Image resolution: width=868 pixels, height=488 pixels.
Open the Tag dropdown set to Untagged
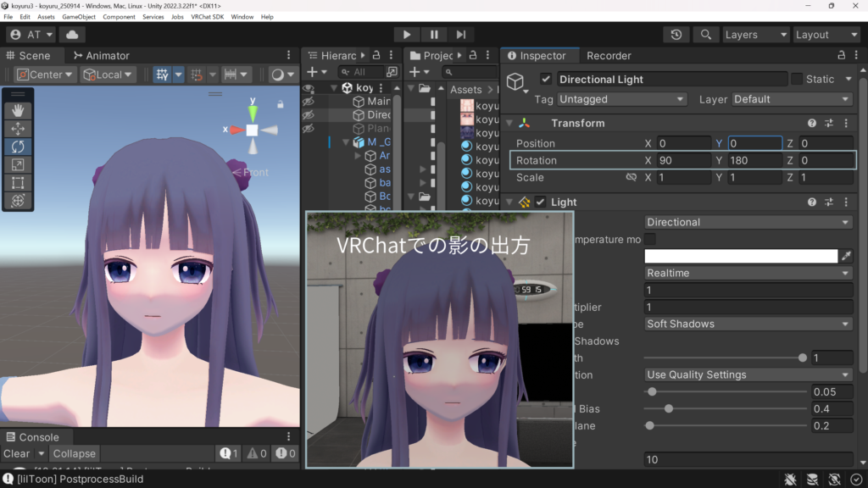coord(621,99)
